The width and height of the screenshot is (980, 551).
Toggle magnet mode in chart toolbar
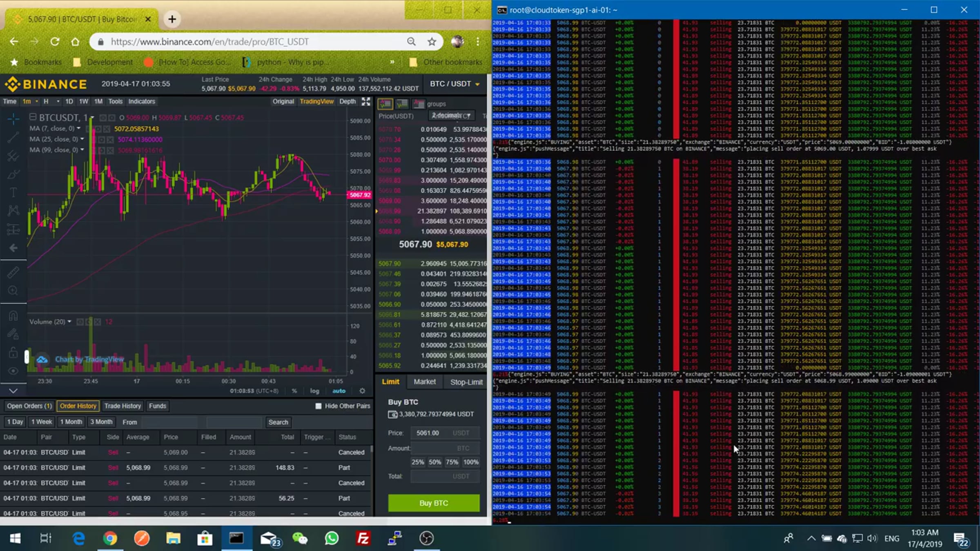[13, 315]
